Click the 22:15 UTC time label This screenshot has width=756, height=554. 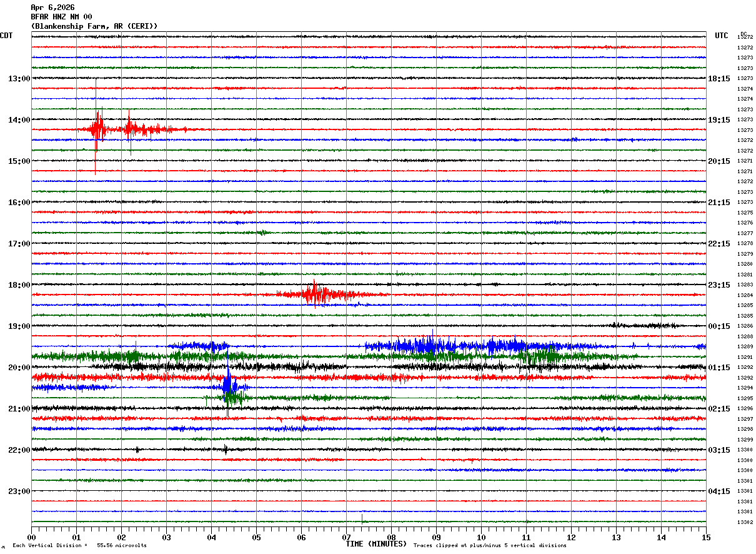point(719,244)
